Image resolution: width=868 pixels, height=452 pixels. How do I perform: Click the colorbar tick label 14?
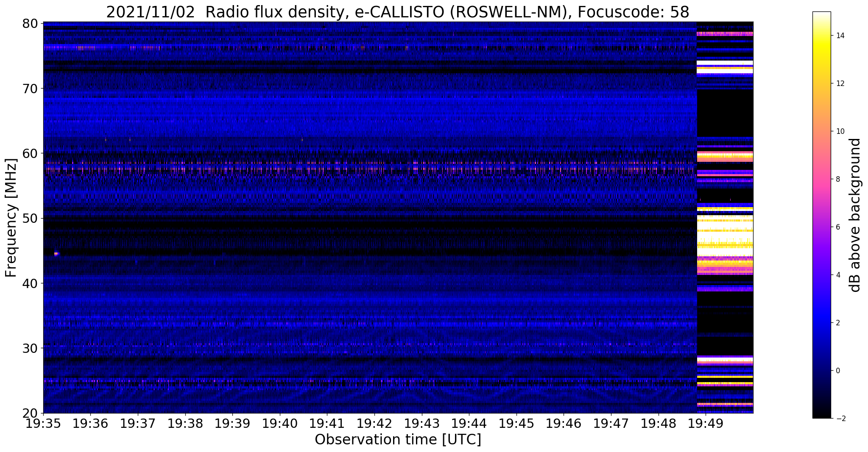click(x=840, y=36)
